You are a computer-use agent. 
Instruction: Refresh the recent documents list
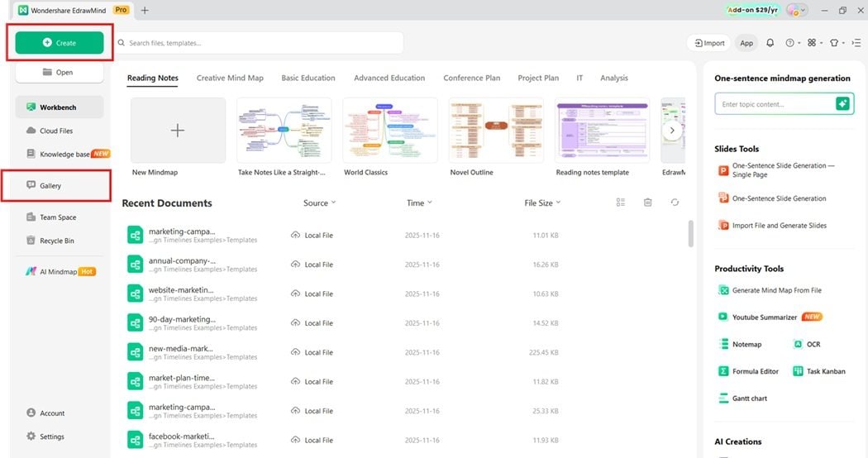[675, 203]
